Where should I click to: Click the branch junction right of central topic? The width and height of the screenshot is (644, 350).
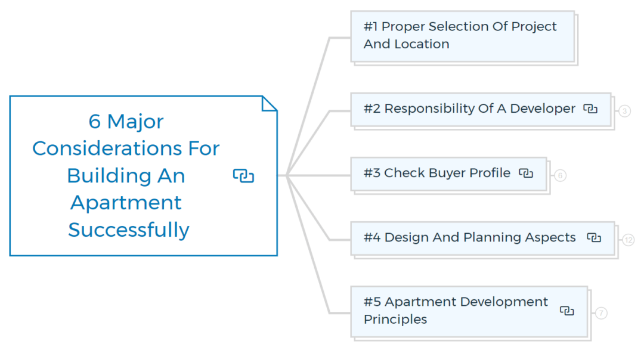coord(287,175)
